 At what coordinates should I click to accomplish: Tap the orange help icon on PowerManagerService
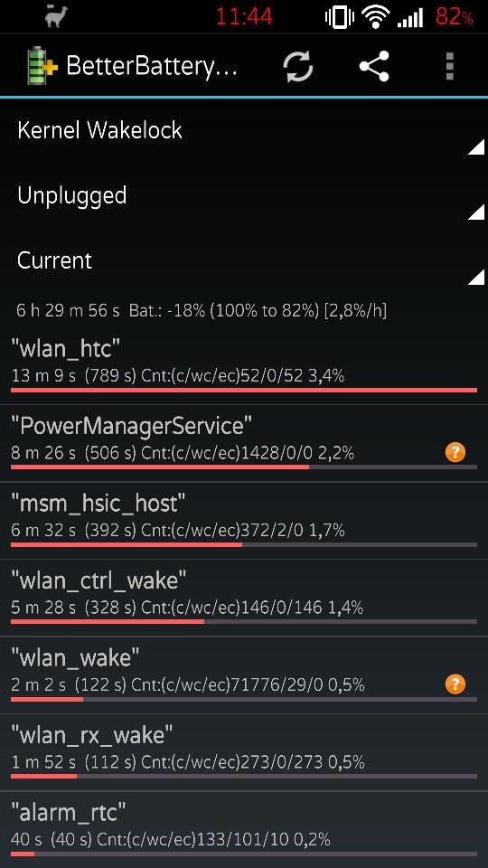point(455,452)
